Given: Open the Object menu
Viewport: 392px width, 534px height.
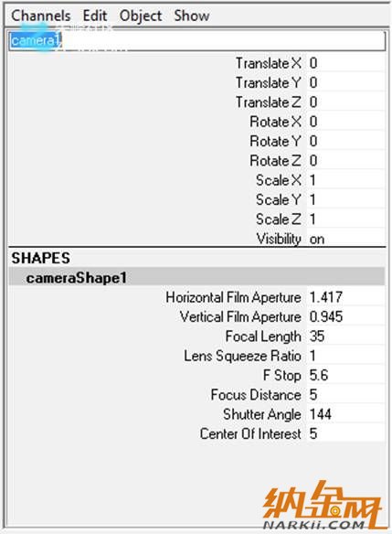Looking at the screenshot, I should [141, 16].
